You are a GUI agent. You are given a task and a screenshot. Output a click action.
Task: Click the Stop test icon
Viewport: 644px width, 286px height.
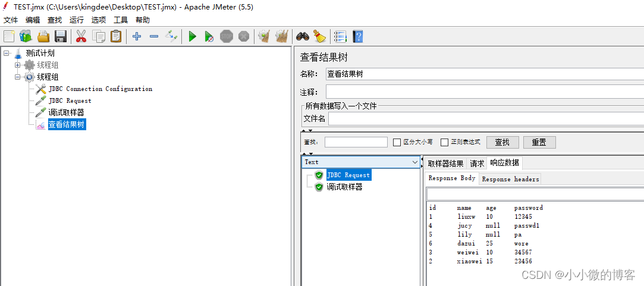(227, 37)
